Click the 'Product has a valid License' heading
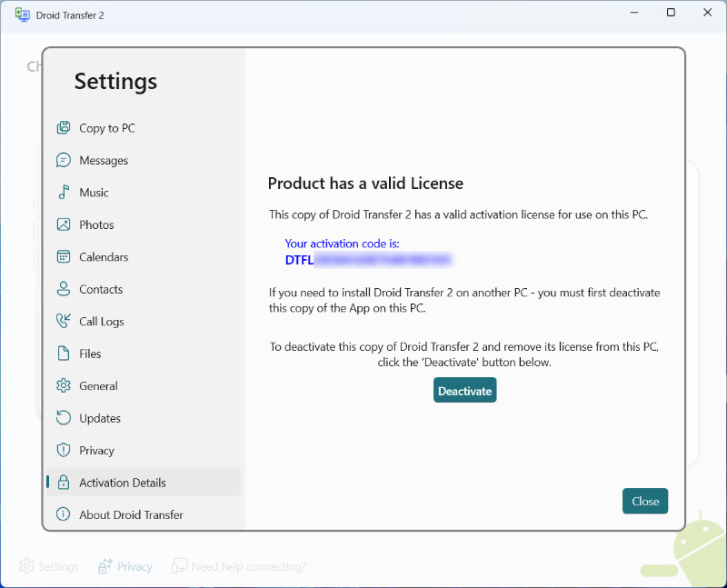 pos(365,184)
